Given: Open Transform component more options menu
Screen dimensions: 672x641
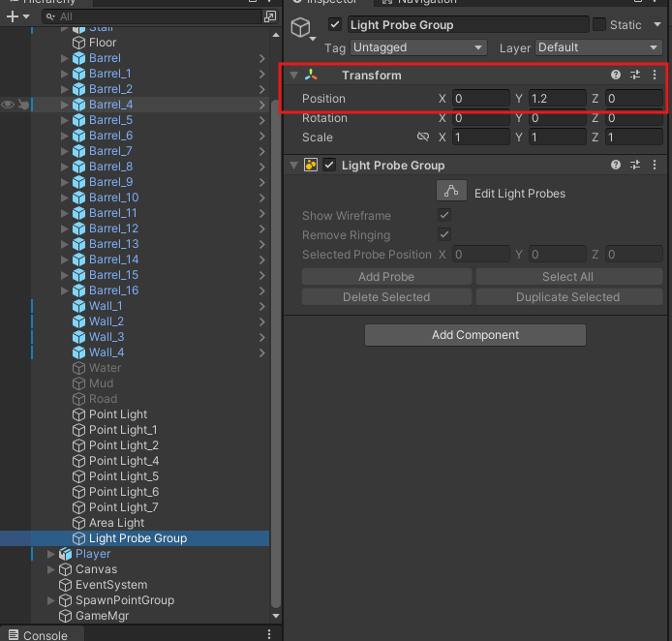Looking at the screenshot, I should (x=655, y=75).
